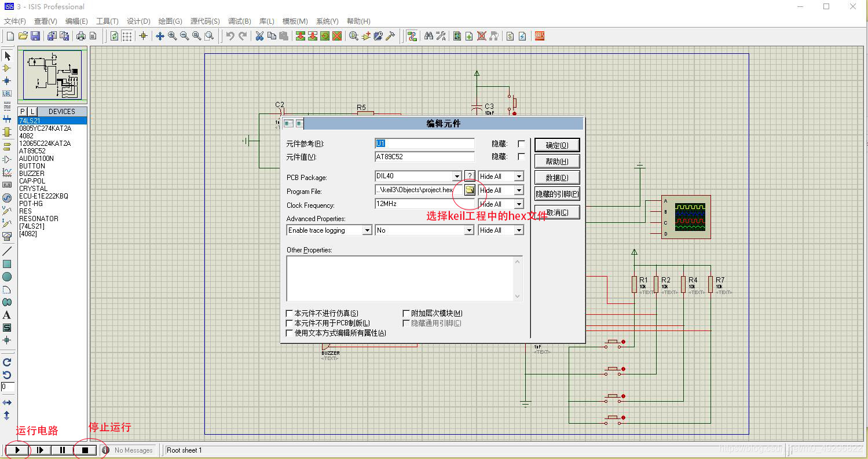Click the 确定(O) button
Image resolution: width=868 pixels, height=459 pixels.
pyautogui.click(x=557, y=145)
